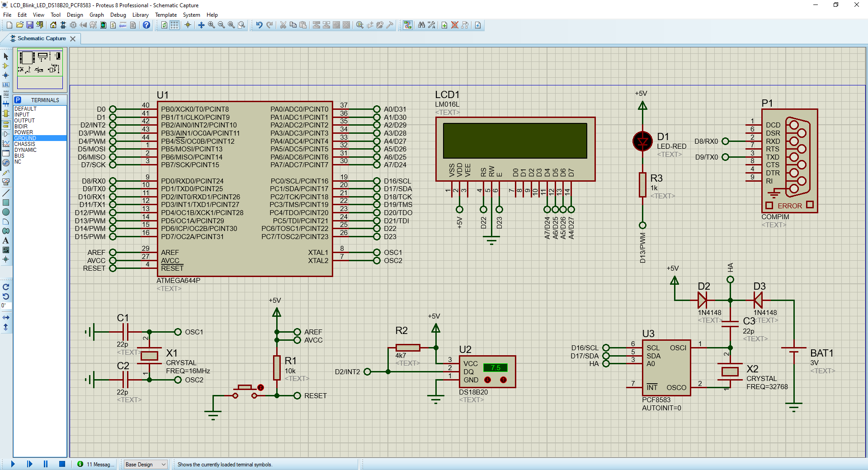
Task: Select the Terminals mode tool
Action: coord(6,124)
